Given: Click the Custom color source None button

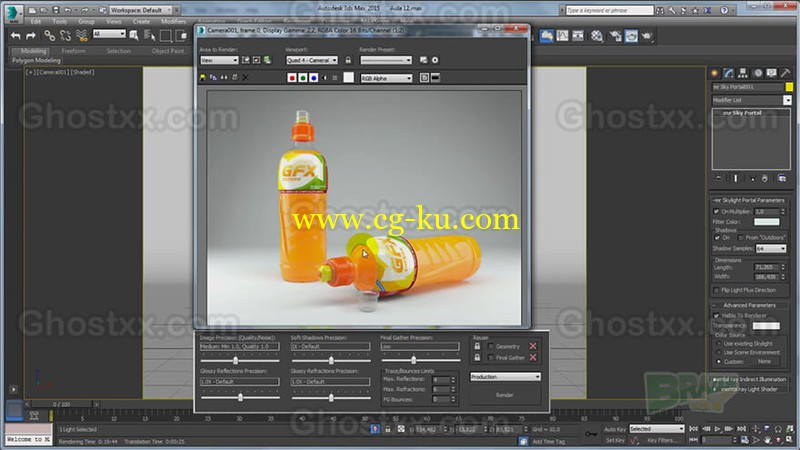Looking at the screenshot, I should 764,361.
